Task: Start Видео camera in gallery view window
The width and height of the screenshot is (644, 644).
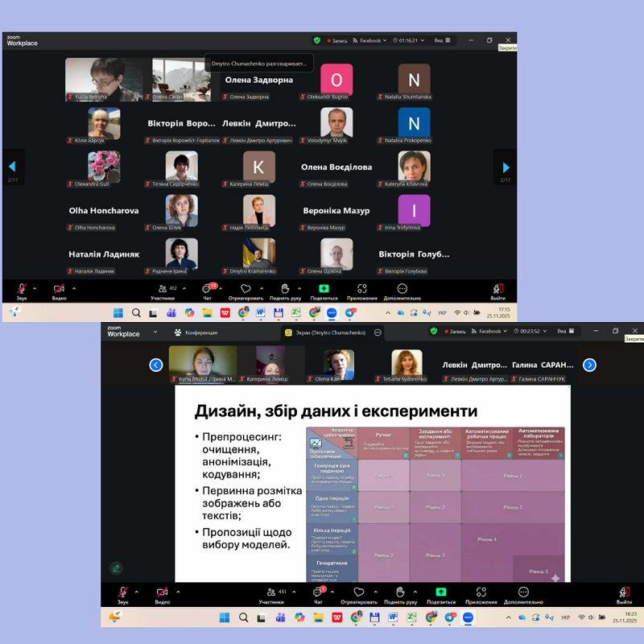Action: pyautogui.click(x=59, y=290)
